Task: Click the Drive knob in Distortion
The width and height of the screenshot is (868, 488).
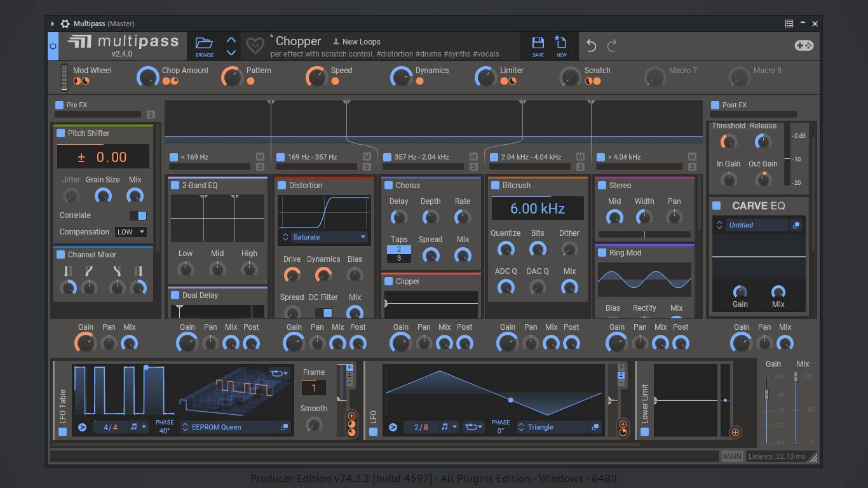Action: tap(292, 274)
